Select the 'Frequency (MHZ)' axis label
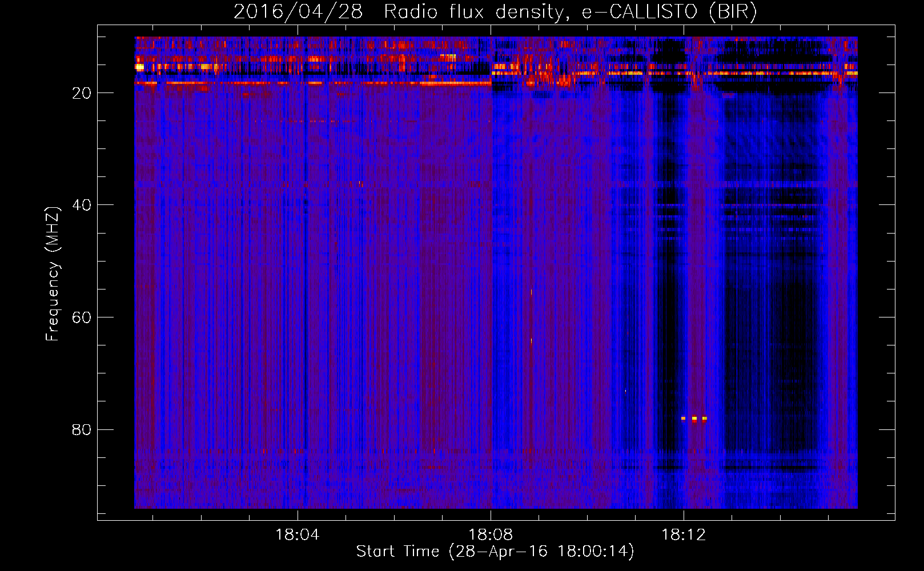This screenshot has width=924, height=571. 52,274
